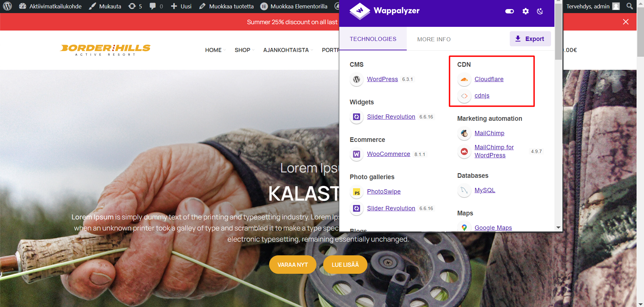Viewport: 644px width, 307px height.
Task: Open Slider Revolution link under Widgets
Action: [x=391, y=117]
